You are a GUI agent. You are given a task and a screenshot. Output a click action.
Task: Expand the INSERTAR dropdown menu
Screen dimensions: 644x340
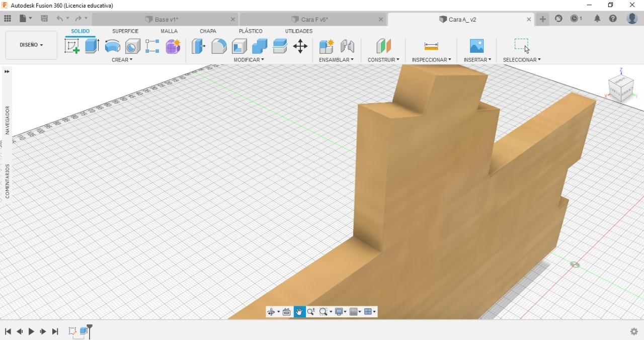tap(477, 60)
